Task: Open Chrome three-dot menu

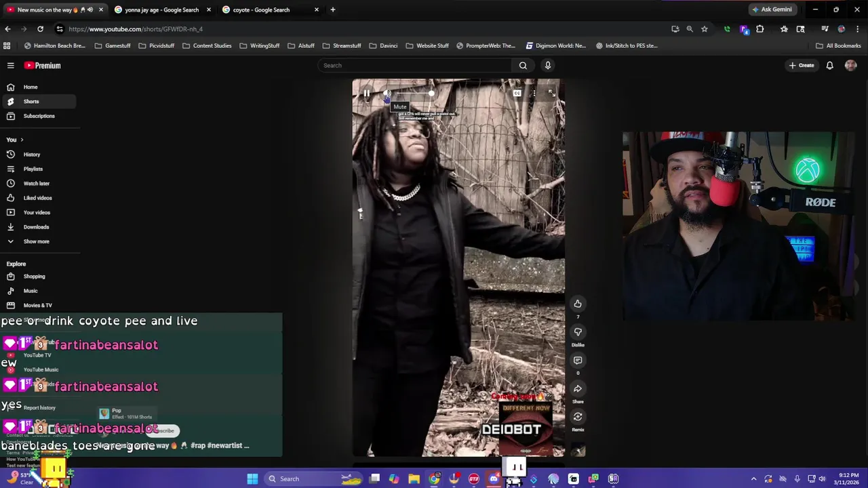Action: (x=857, y=29)
